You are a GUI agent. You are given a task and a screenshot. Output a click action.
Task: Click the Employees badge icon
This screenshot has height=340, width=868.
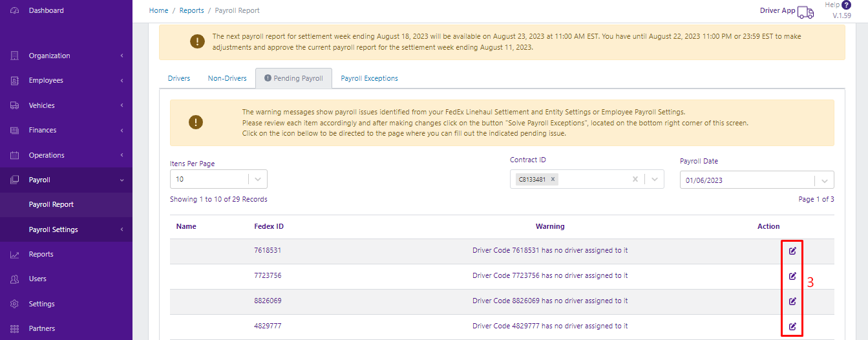point(14,81)
